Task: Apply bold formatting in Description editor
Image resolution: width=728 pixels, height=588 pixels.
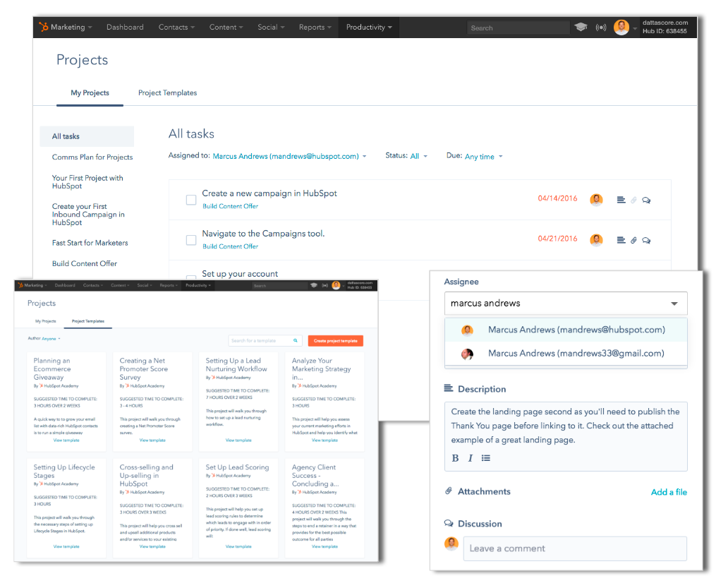Action: point(455,458)
